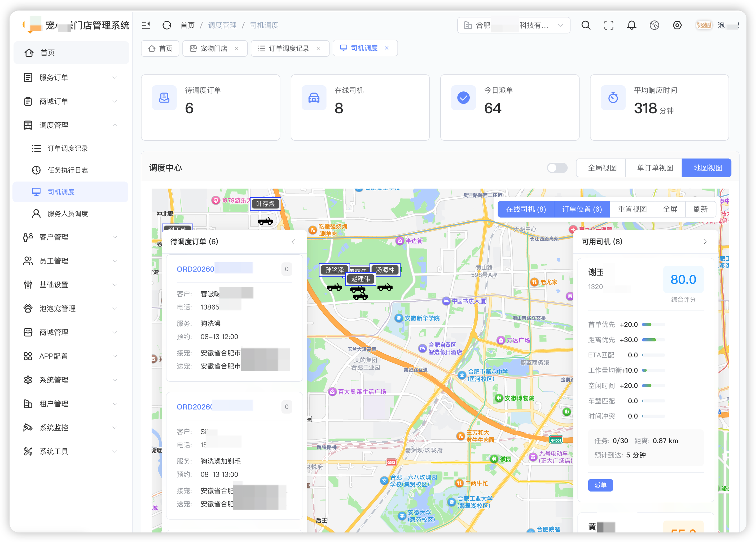The width and height of the screenshot is (756, 542).
Task: Switch to 首页 page tab
Action: [160, 48]
